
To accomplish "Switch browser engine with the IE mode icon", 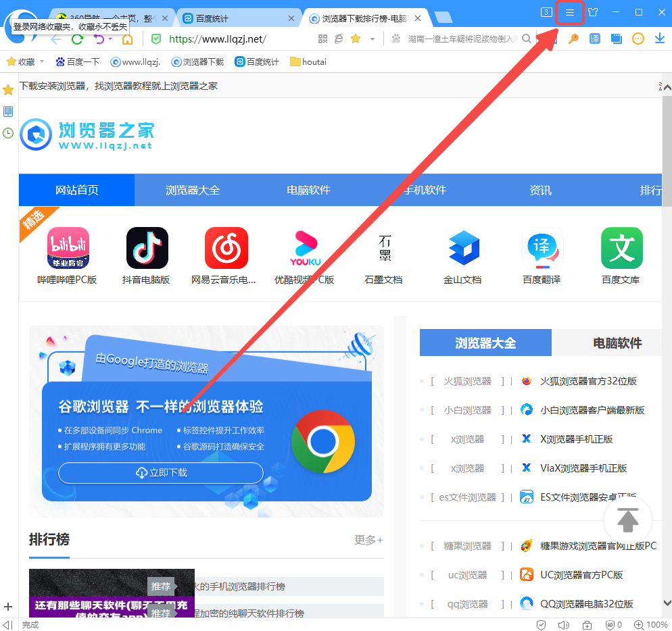I will click(x=339, y=39).
